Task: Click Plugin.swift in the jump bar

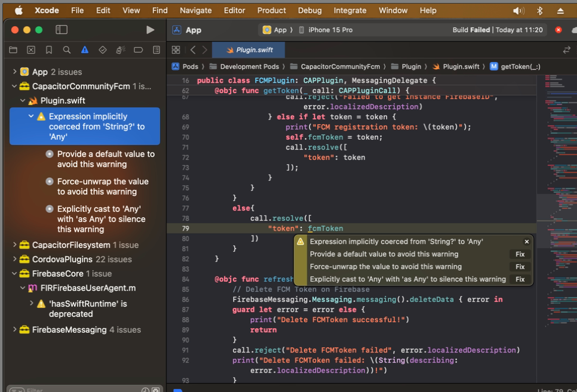Action: (x=456, y=67)
